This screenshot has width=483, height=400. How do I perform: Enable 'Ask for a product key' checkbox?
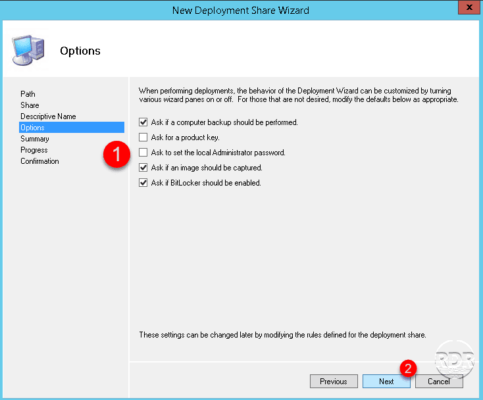point(143,137)
